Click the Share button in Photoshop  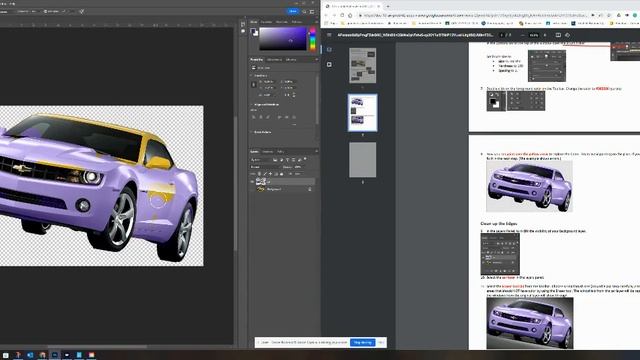tap(293, 11)
